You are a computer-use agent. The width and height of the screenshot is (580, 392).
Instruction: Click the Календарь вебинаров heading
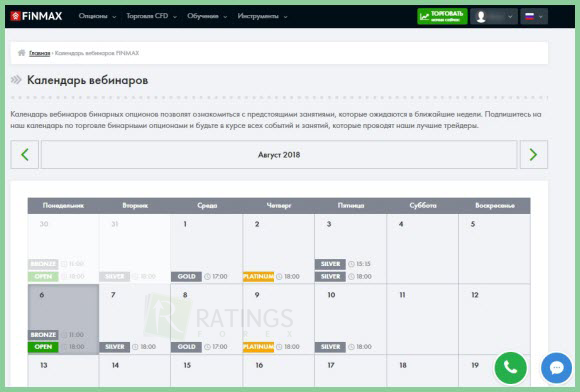pos(88,80)
